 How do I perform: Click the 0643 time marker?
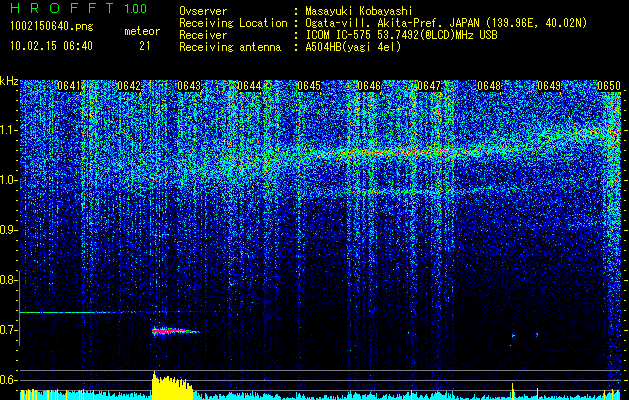189,86
